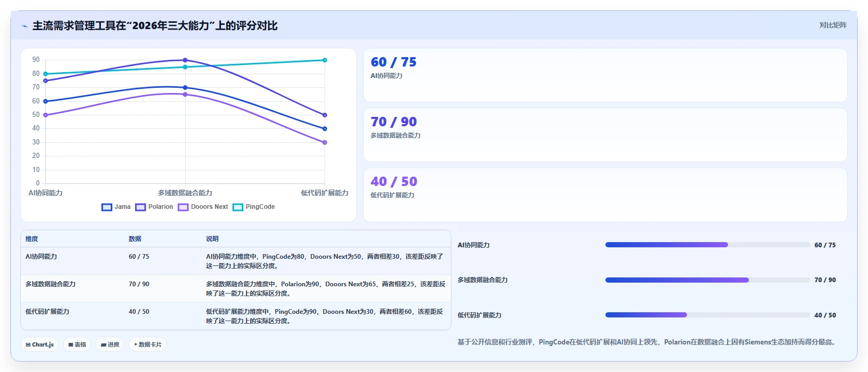This screenshot has width=868, height=372.
Task: Click the summary sentence starting 基于公开信息
Action: [647, 342]
